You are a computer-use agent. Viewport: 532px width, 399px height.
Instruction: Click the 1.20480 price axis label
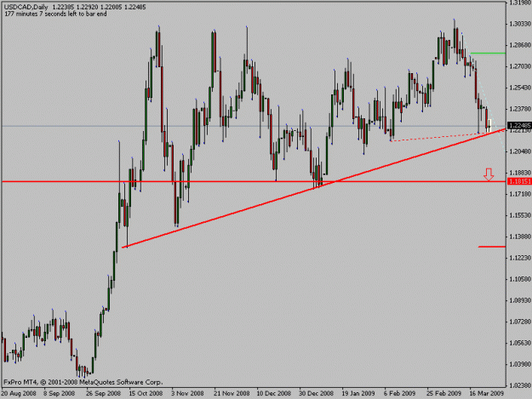click(x=520, y=151)
